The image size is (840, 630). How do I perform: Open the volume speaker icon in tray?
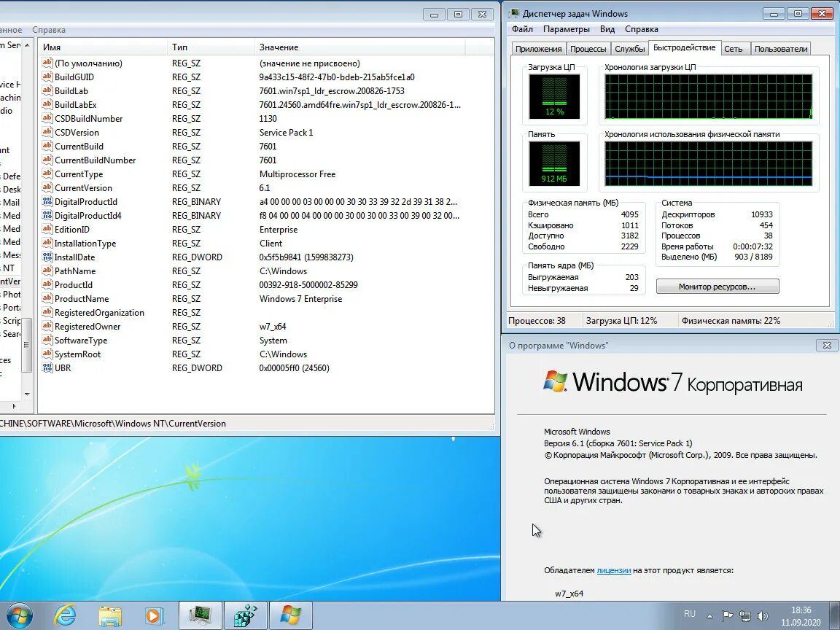(x=762, y=616)
